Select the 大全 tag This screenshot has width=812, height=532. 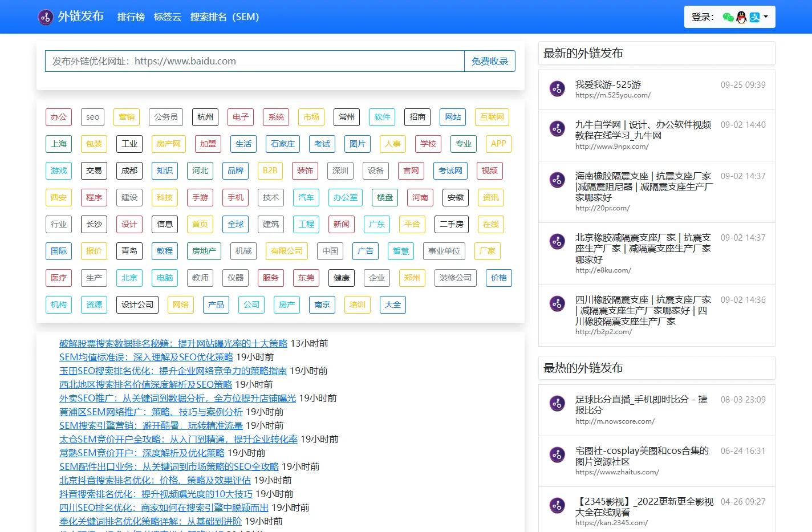(393, 304)
